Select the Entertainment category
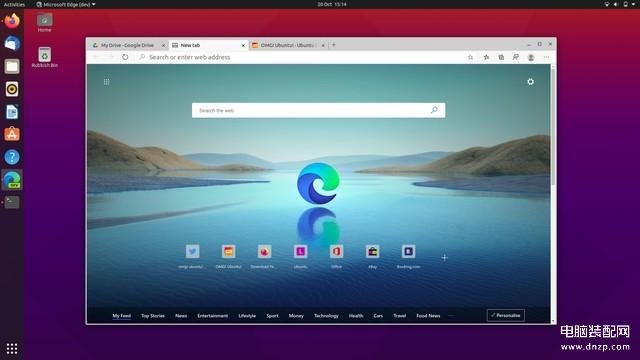Screen dimensions: 640x360 tap(213, 316)
